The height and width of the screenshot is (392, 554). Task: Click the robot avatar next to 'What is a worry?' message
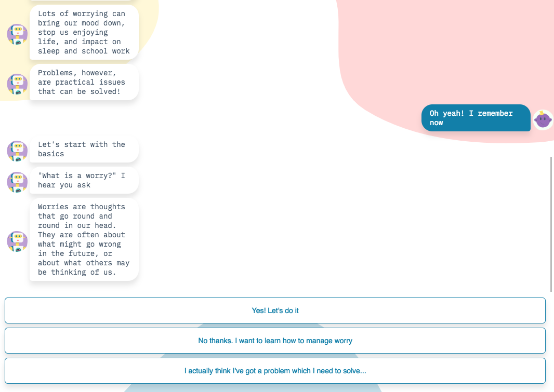17,182
